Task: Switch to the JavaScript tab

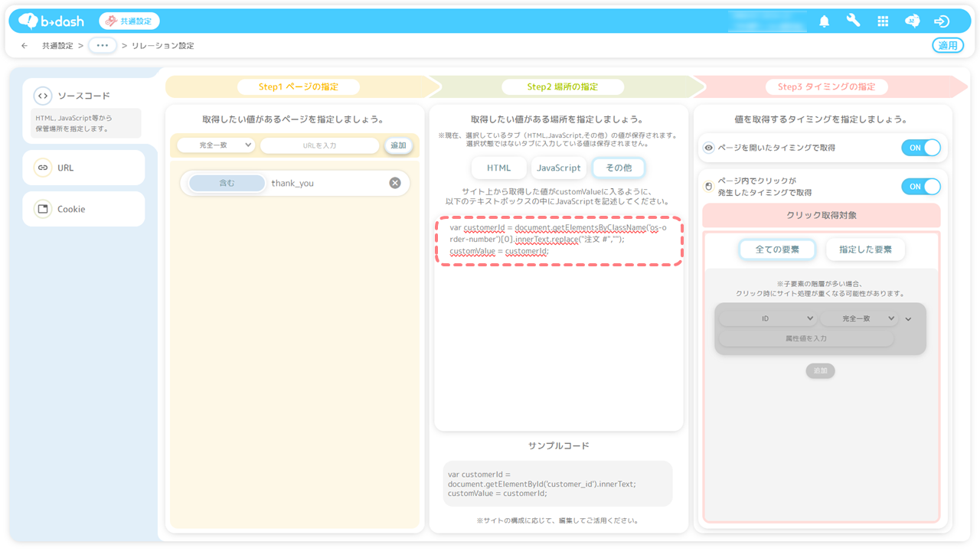Action: 558,168
